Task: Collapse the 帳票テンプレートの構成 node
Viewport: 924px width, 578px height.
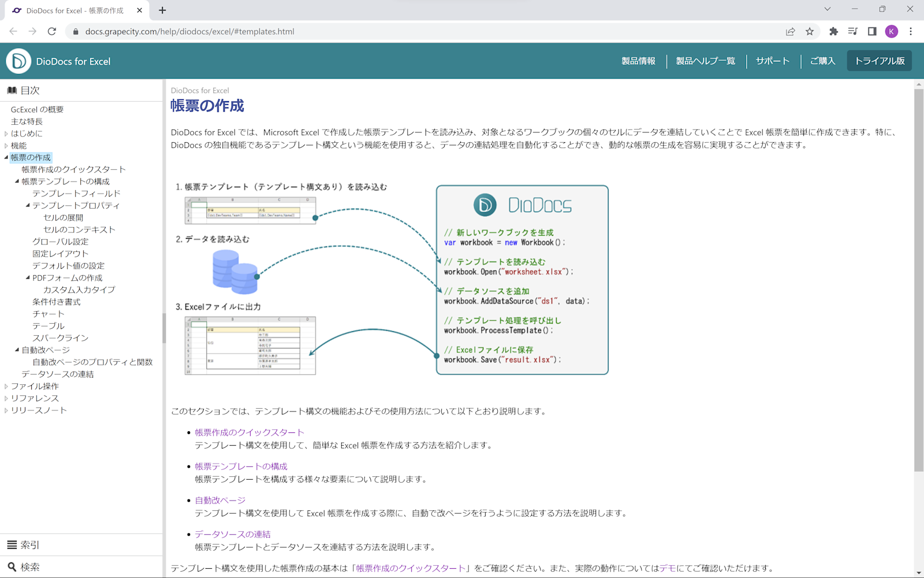Action: coord(17,181)
